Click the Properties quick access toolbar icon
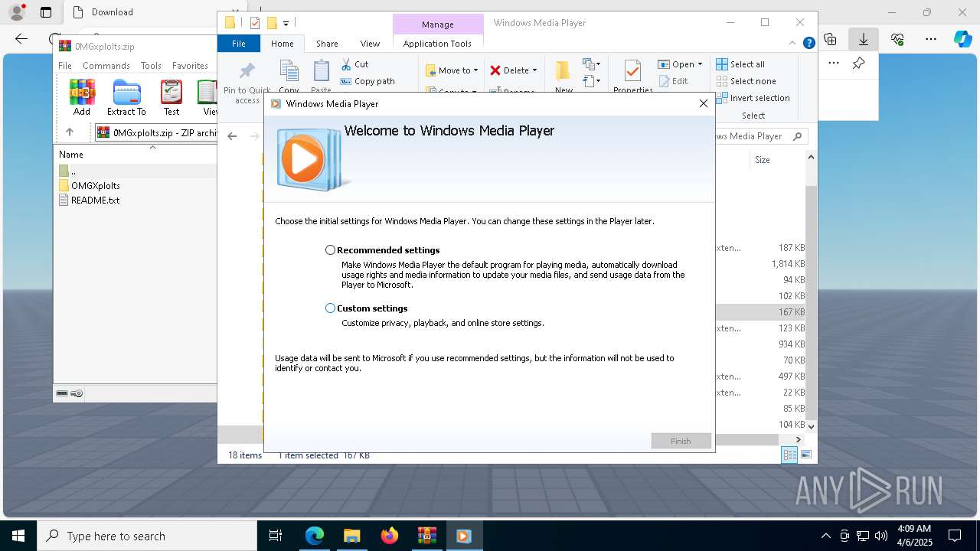The image size is (980, 551). pos(255,23)
